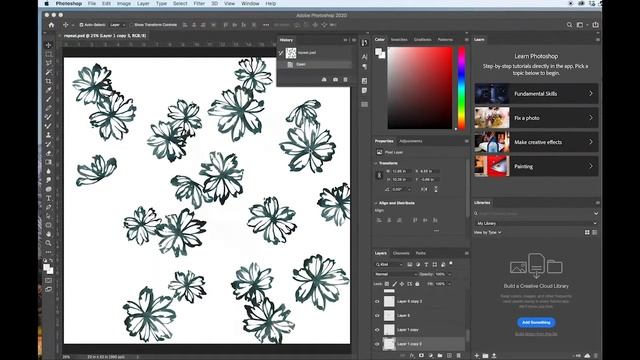640x360 pixels.
Task: Select repeat.psd snapshot in History
Action: coord(314,53)
